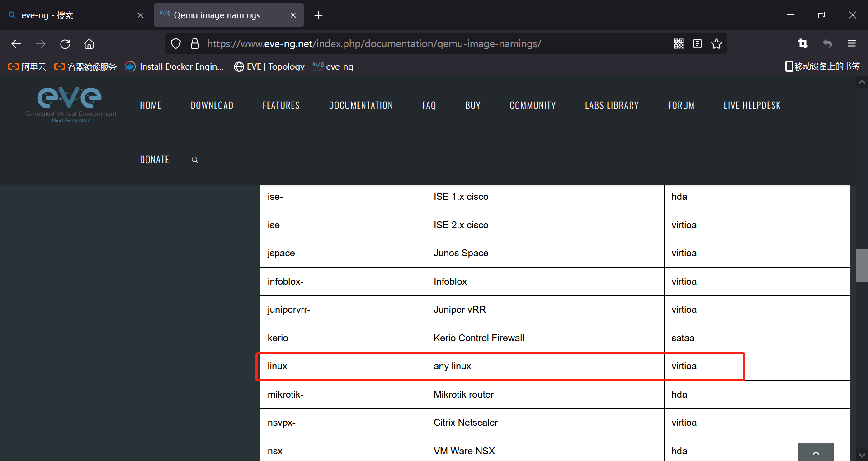Minimize the browser window

click(x=790, y=15)
